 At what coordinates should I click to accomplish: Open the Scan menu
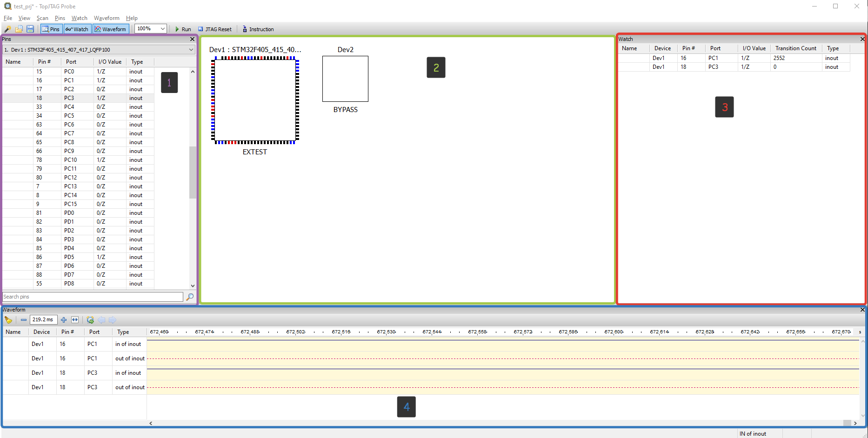click(x=42, y=18)
